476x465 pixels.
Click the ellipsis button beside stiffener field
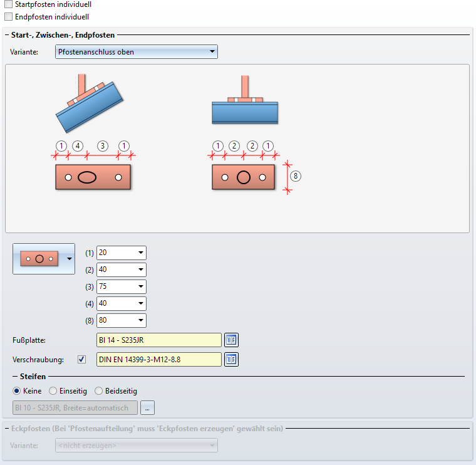pos(147,408)
